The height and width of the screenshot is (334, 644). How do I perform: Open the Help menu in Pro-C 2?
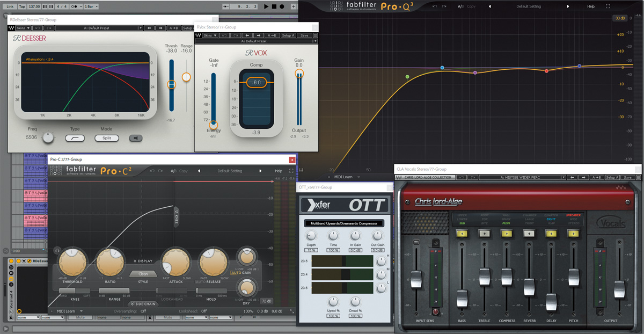pos(279,171)
